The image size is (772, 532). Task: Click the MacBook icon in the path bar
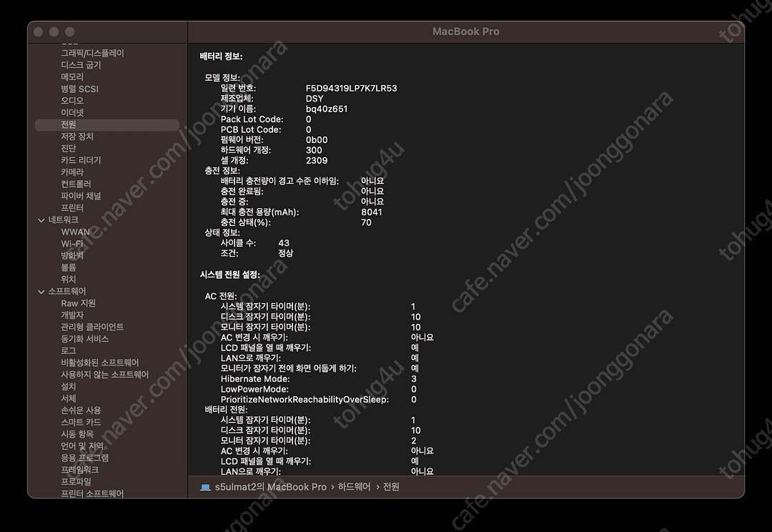206,487
